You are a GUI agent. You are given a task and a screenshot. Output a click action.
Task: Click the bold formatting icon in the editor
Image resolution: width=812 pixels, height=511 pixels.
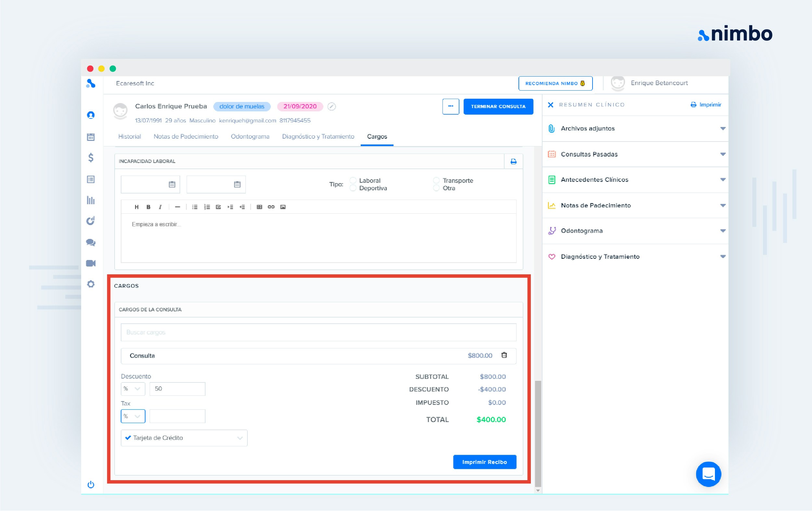coord(148,207)
